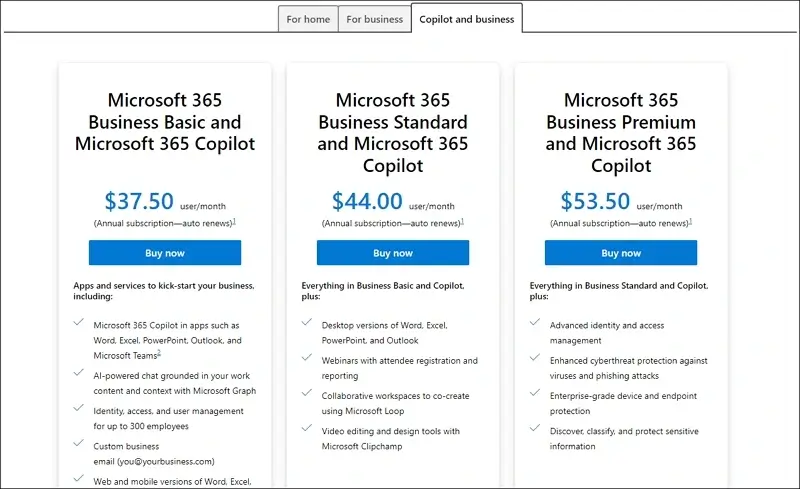Click checkmark next to AI-powered chat feature

(x=79, y=373)
